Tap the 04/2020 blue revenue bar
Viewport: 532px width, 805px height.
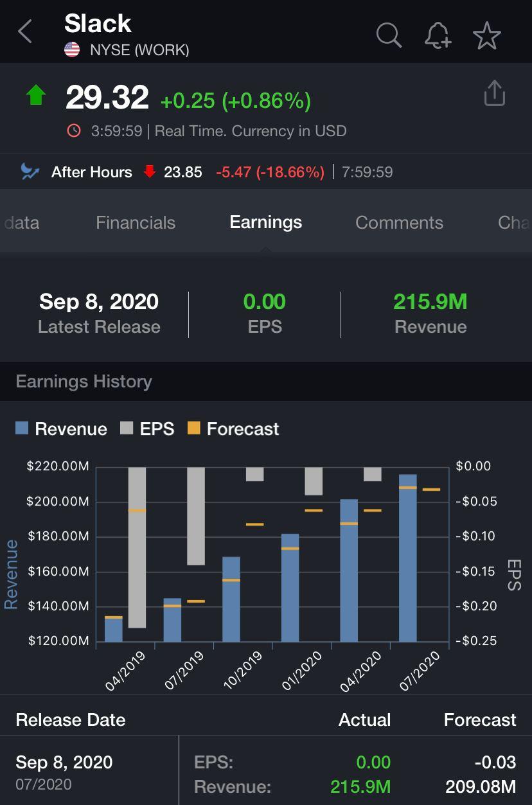tap(349, 570)
